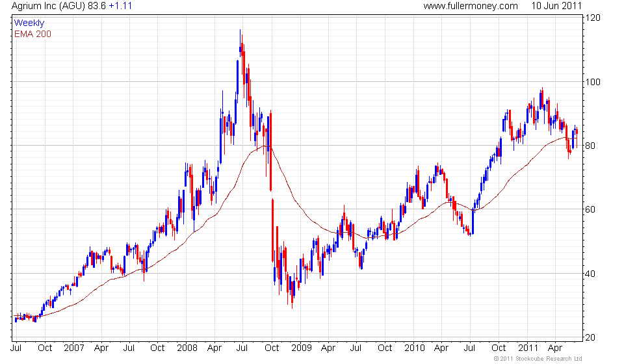Click the 120 price axis label
The image size is (637, 364).
click(x=593, y=18)
